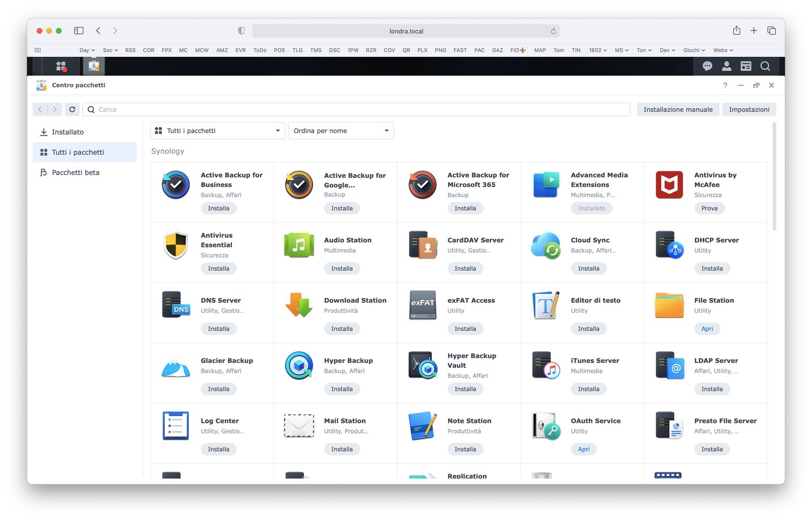Click the Cloud Sync icon
812x520 pixels.
546,245
